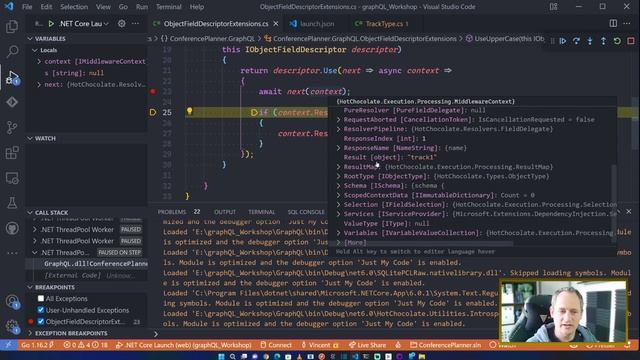Image resolution: width=640 pixels, height=360 pixels.
Task: Expand Services in the hover popup
Action: coord(338,214)
